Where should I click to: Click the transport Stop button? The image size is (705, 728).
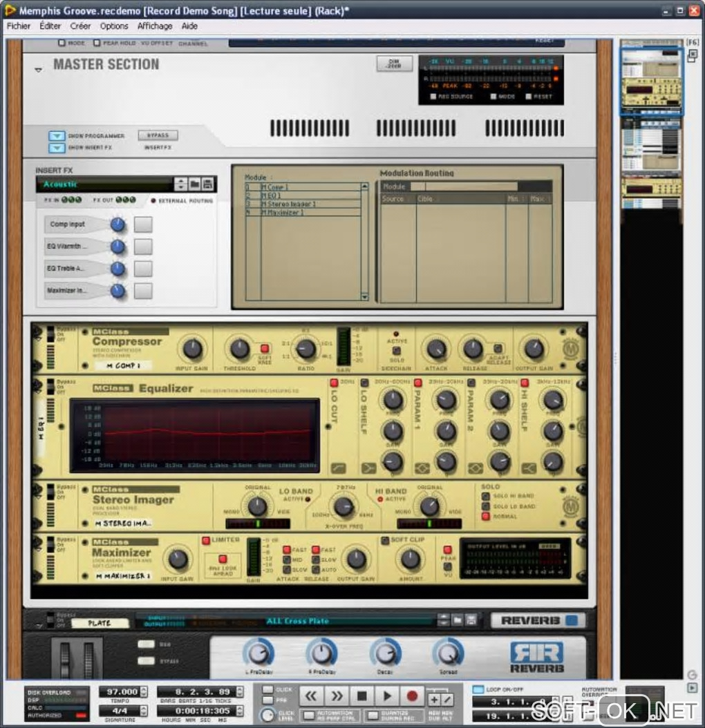361,696
